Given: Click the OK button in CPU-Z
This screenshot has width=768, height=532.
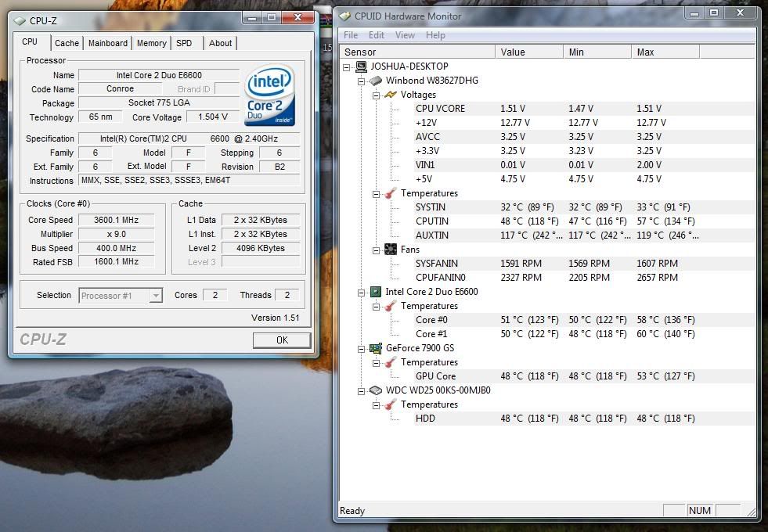Looking at the screenshot, I should pyautogui.click(x=282, y=340).
